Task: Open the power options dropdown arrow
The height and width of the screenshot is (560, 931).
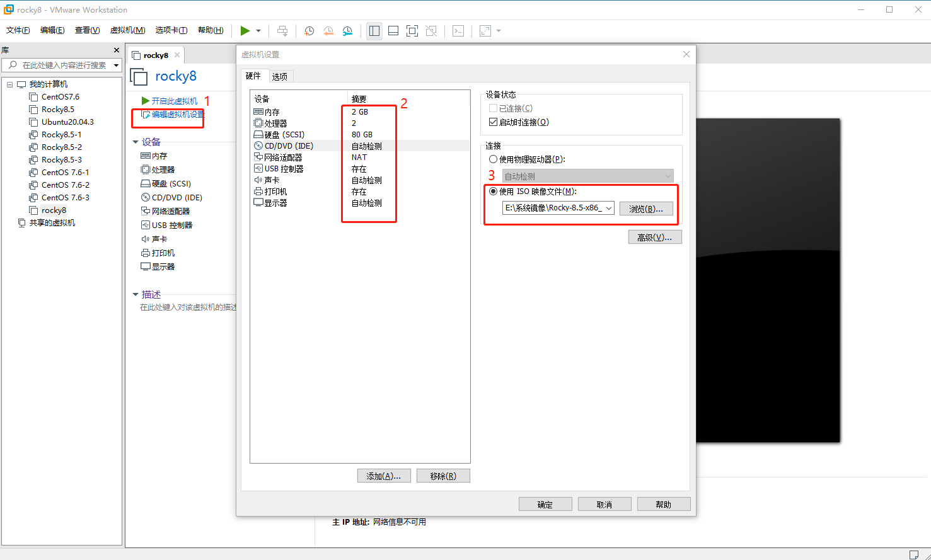Action: click(x=258, y=31)
